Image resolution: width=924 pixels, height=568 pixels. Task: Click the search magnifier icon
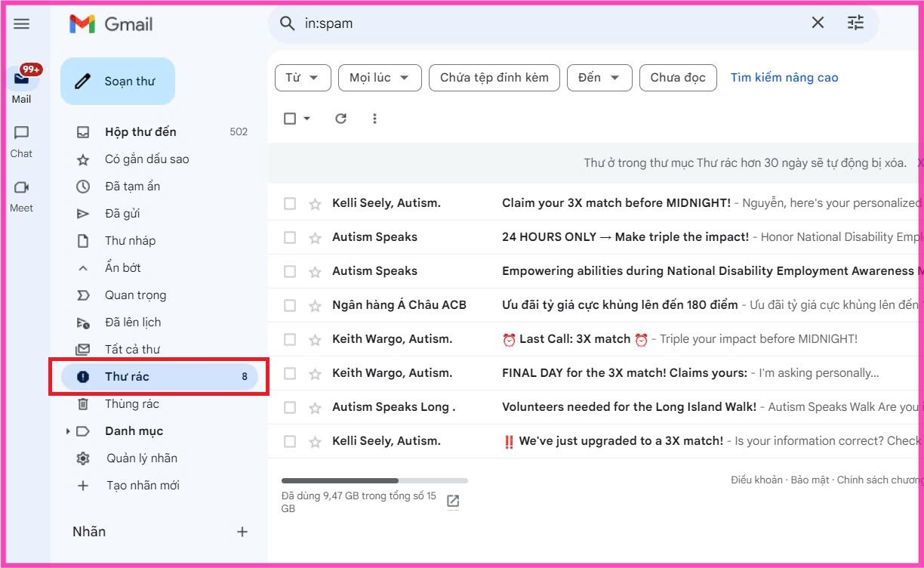point(287,23)
